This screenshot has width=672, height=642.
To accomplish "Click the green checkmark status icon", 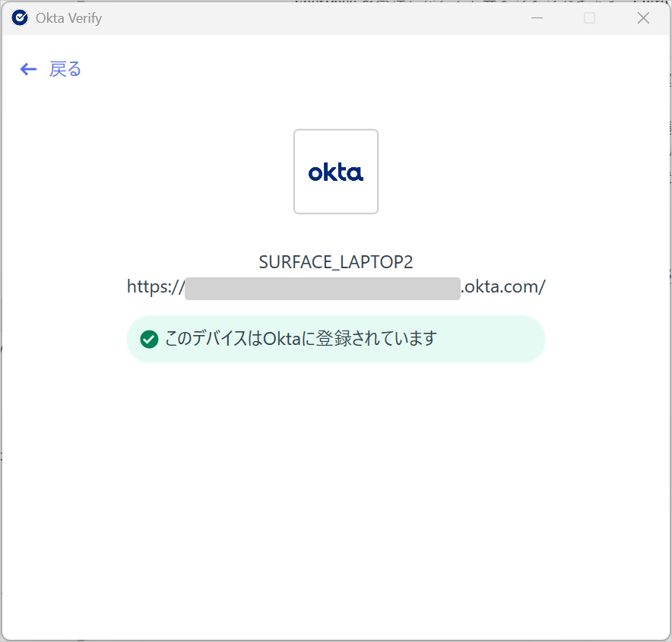I will pos(149,339).
